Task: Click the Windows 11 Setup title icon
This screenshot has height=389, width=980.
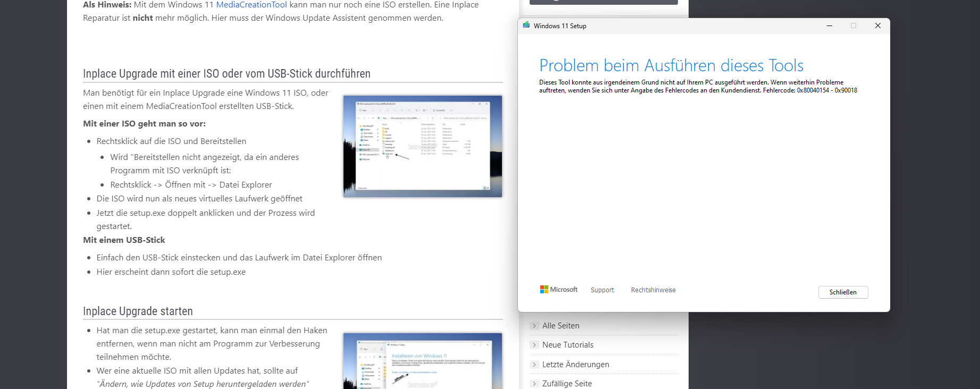Action: click(526, 26)
